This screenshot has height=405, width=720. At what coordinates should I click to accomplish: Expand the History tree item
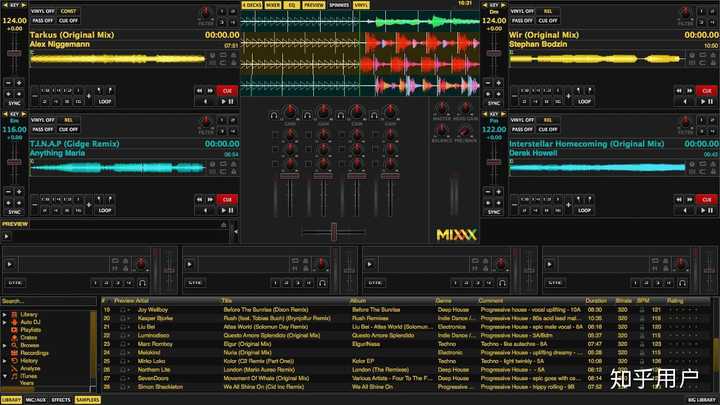click(x=4, y=361)
